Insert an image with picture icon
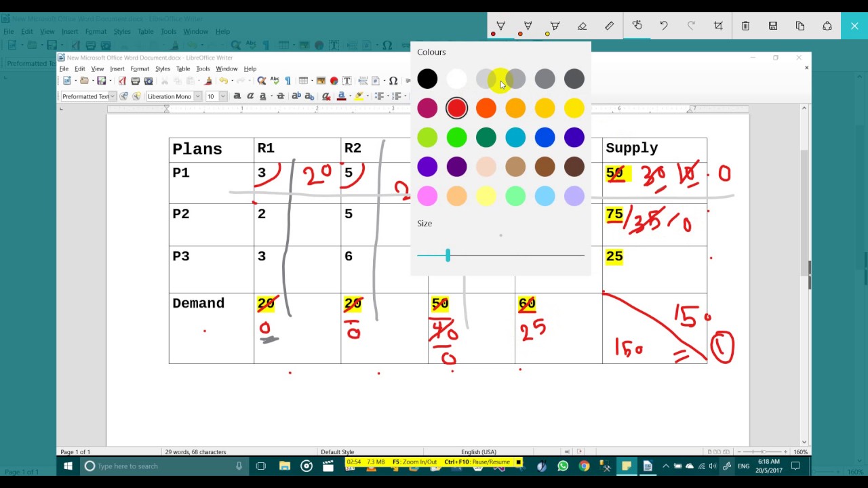 click(321, 81)
